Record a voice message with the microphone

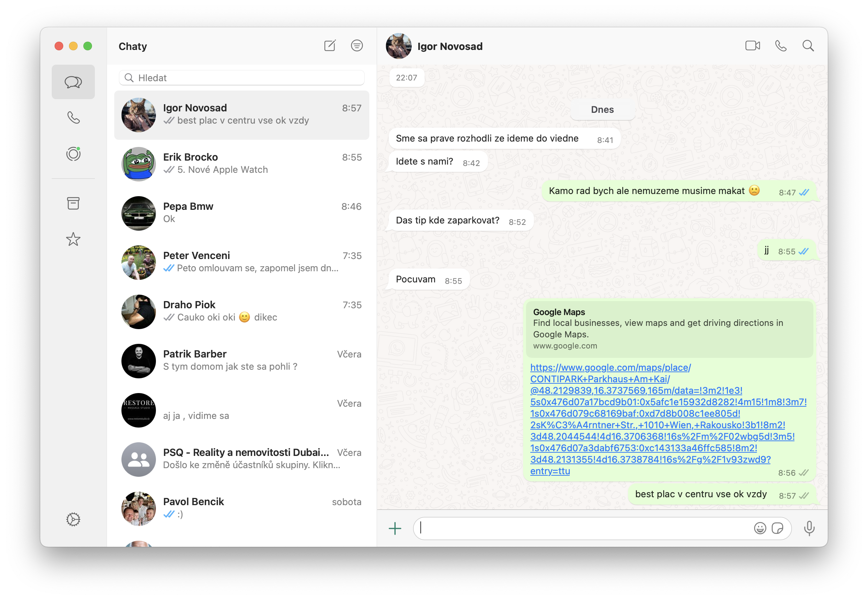pos(809,529)
